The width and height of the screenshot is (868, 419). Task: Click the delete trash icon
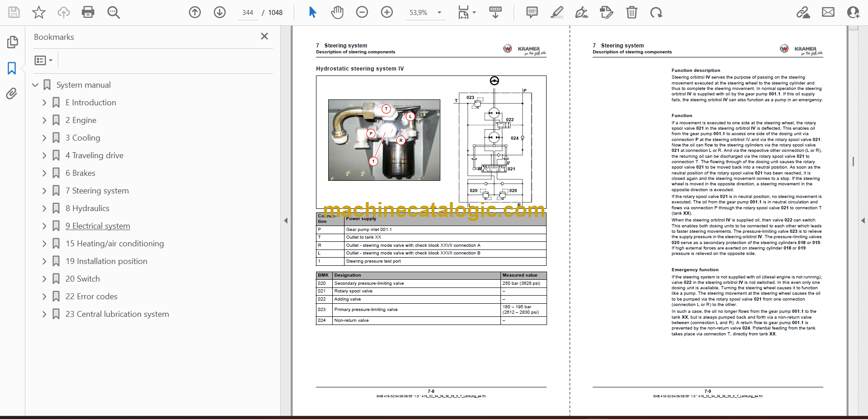coord(632,12)
